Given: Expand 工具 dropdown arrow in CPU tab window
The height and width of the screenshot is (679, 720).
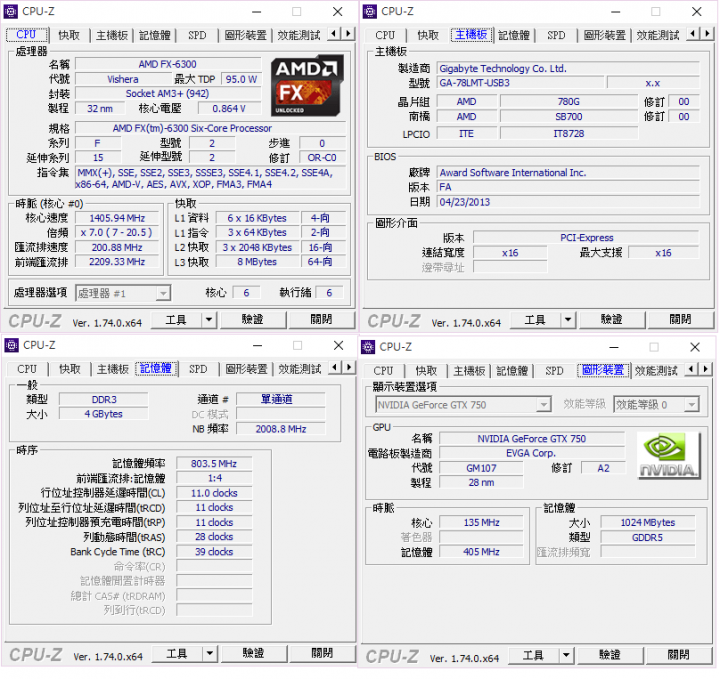Looking at the screenshot, I should pos(209,319).
